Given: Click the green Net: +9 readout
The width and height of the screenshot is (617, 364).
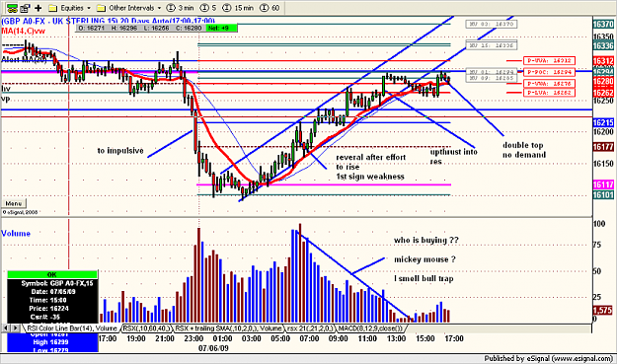Looking at the screenshot, I should pos(222,28).
